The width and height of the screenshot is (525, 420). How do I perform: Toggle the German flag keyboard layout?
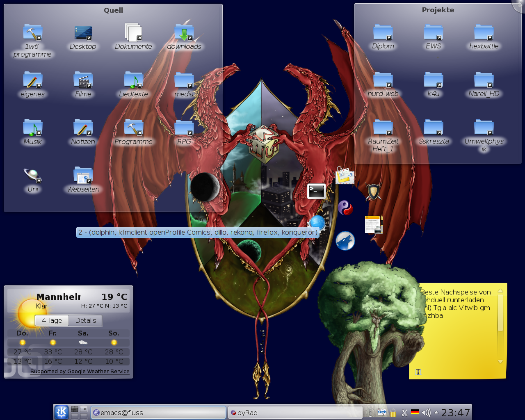[x=415, y=413]
